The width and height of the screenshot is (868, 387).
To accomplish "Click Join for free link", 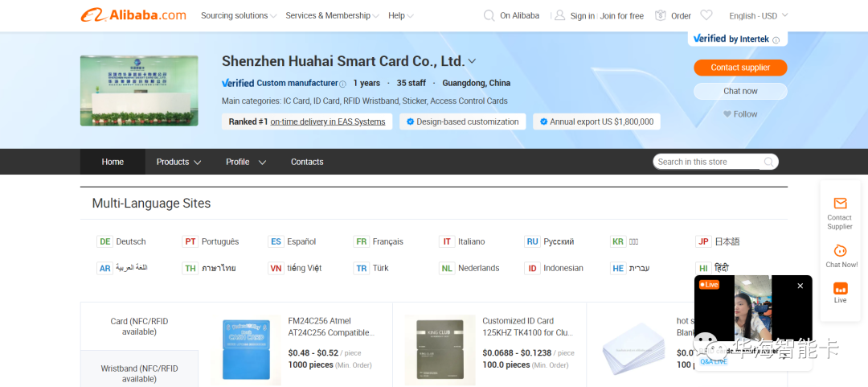I will (621, 16).
